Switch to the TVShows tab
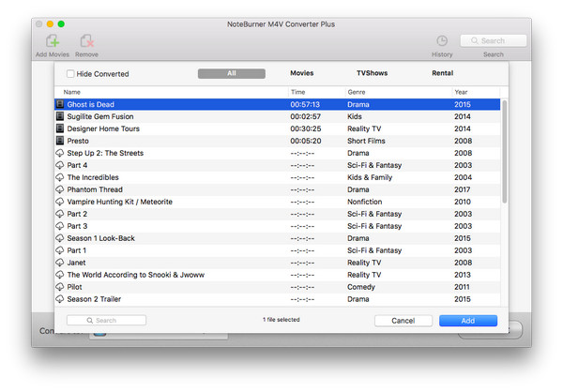The image size is (563, 392). coord(372,73)
